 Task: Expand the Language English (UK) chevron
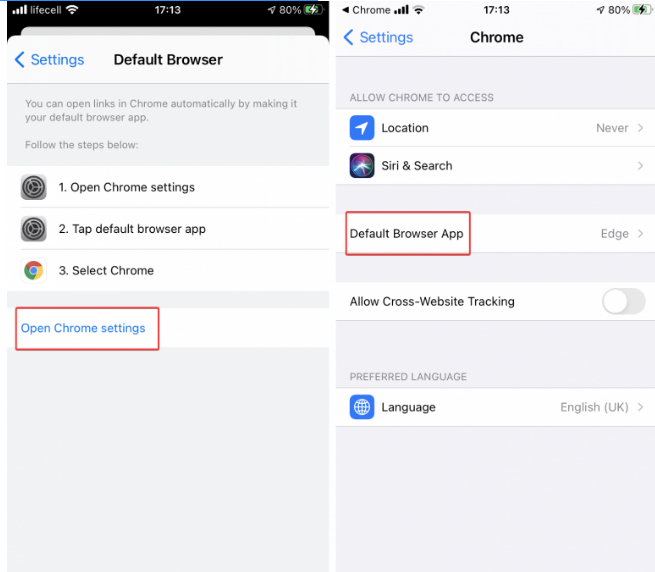[x=641, y=407]
